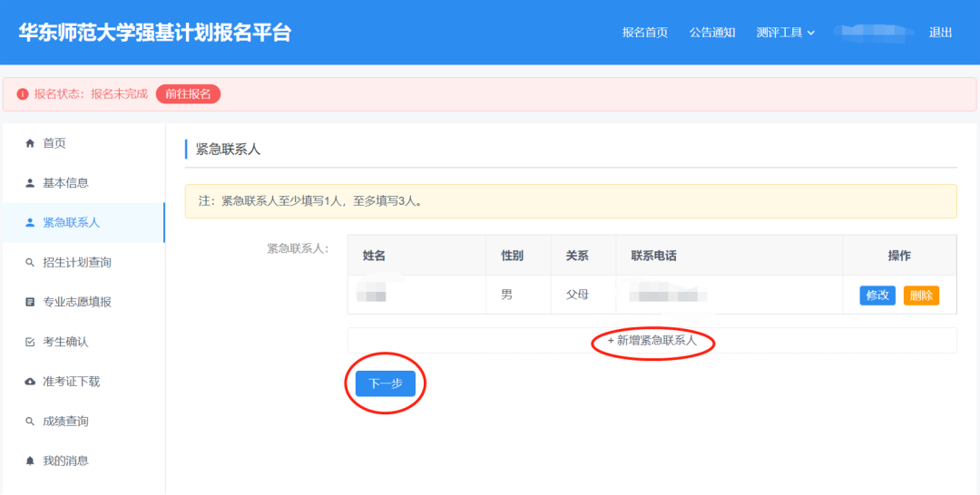Click the cloud download icon beside 准考证下载
The width and height of the screenshot is (980, 495).
click(x=30, y=382)
